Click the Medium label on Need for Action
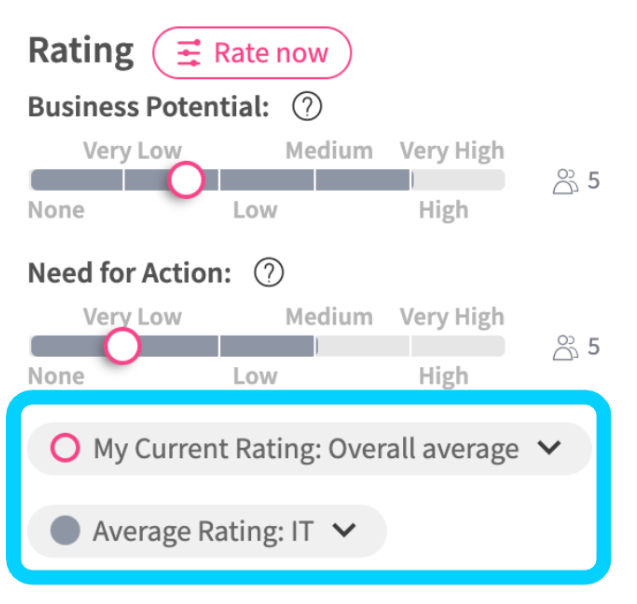 point(329,317)
